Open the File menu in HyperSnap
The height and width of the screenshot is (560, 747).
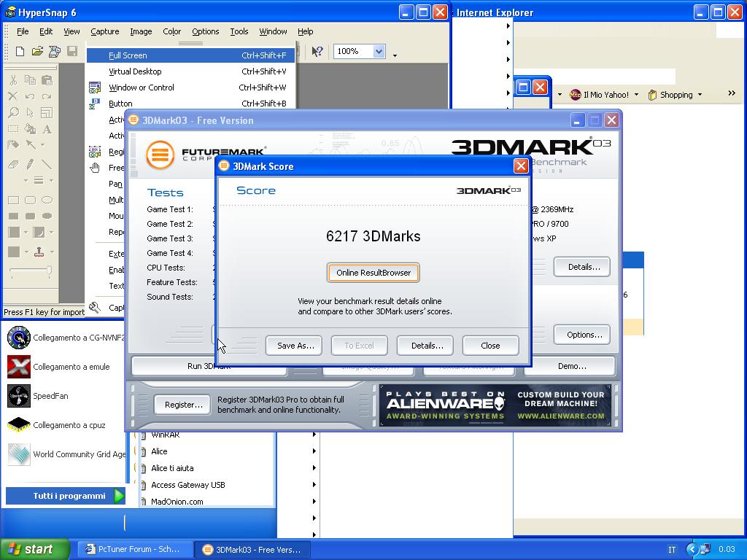click(23, 31)
